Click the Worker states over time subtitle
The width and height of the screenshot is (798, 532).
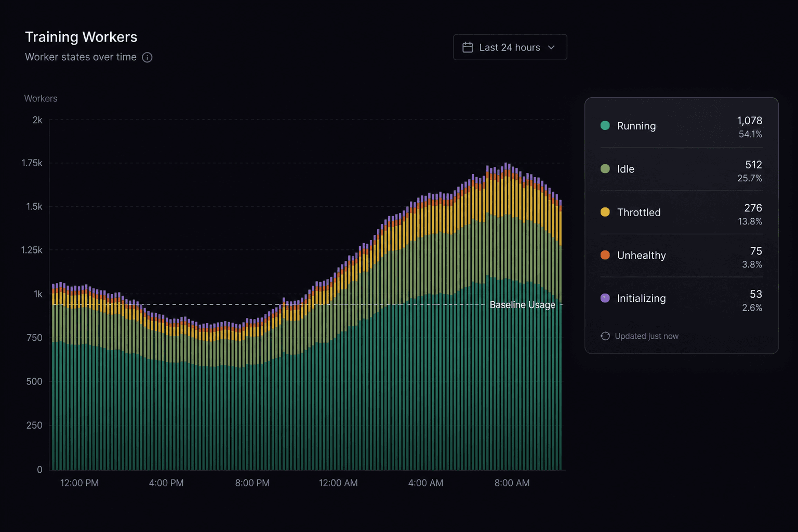tap(81, 57)
